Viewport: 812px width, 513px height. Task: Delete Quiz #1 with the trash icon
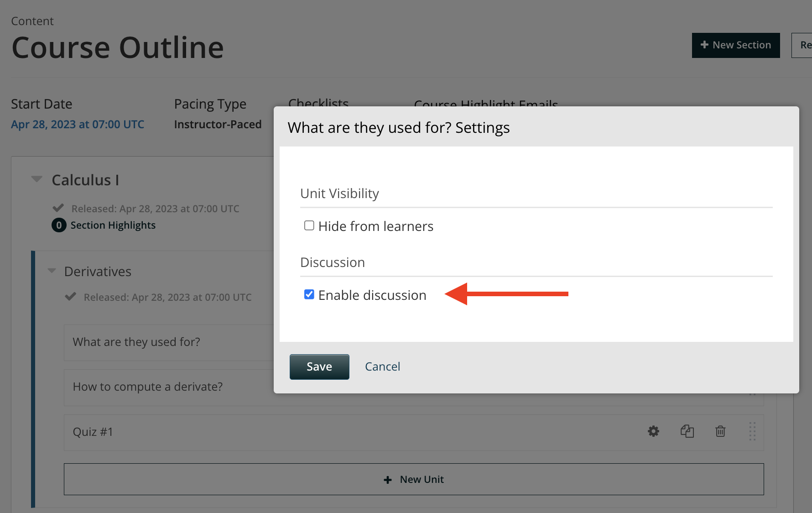click(x=720, y=431)
